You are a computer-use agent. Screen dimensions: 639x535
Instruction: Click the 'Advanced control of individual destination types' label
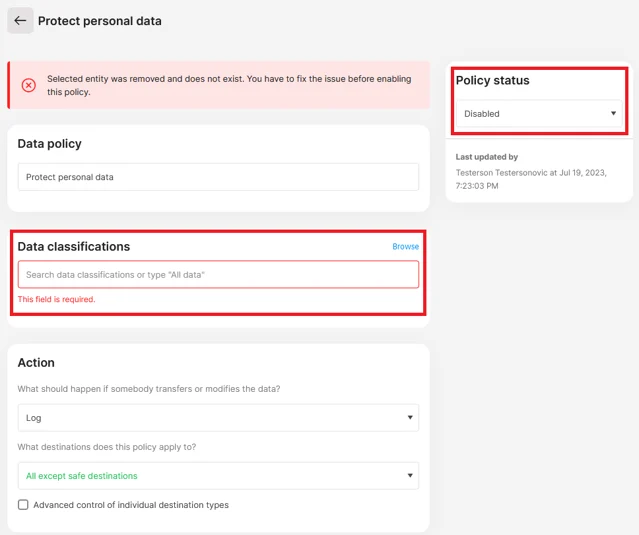[x=131, y=505]
